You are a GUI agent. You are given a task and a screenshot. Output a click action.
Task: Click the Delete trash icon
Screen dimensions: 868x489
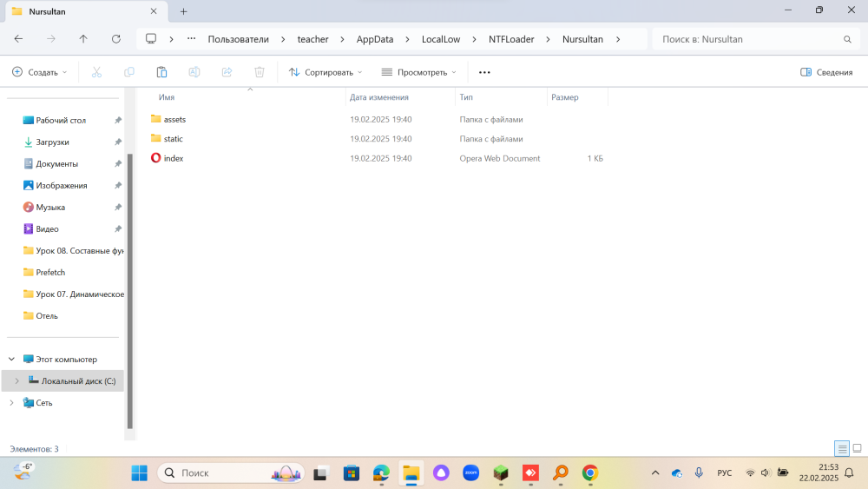coord(259,72)
